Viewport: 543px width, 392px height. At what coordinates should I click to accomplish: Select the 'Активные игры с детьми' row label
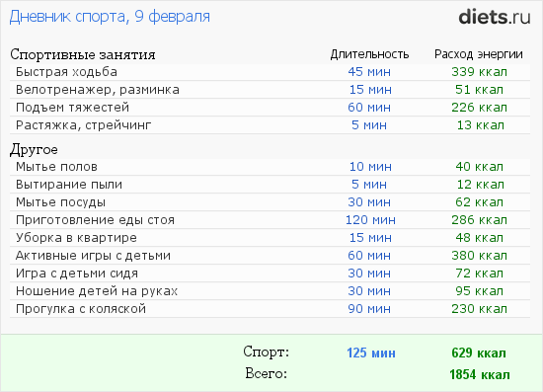93,256
